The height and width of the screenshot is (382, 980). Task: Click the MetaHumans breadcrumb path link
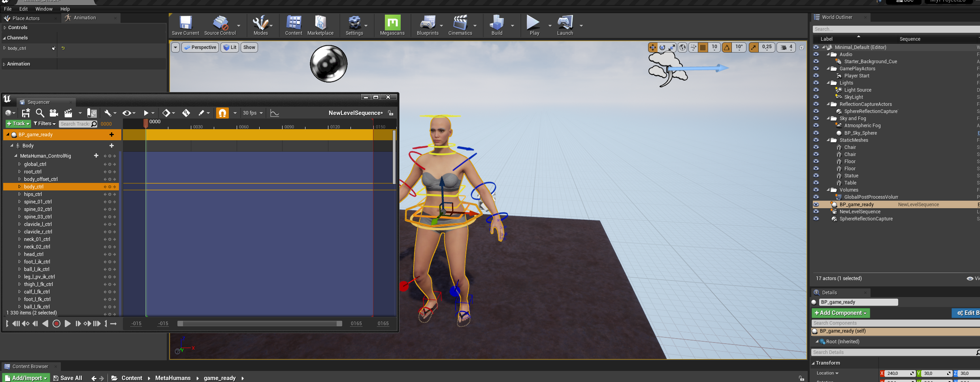(173, 378)
